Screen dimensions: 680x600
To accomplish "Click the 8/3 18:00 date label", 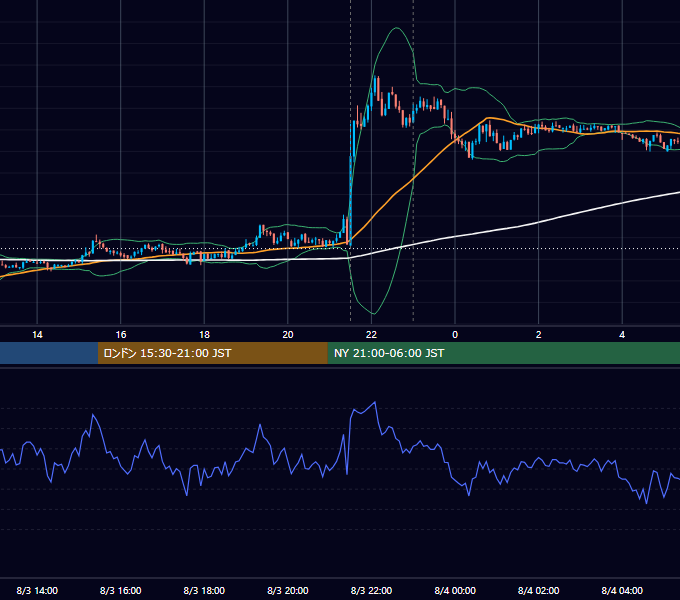I will click(204, 590).
